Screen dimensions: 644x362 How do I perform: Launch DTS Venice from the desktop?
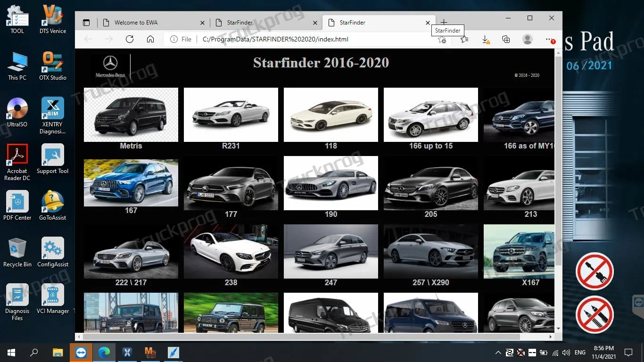(x=53, y=19)
